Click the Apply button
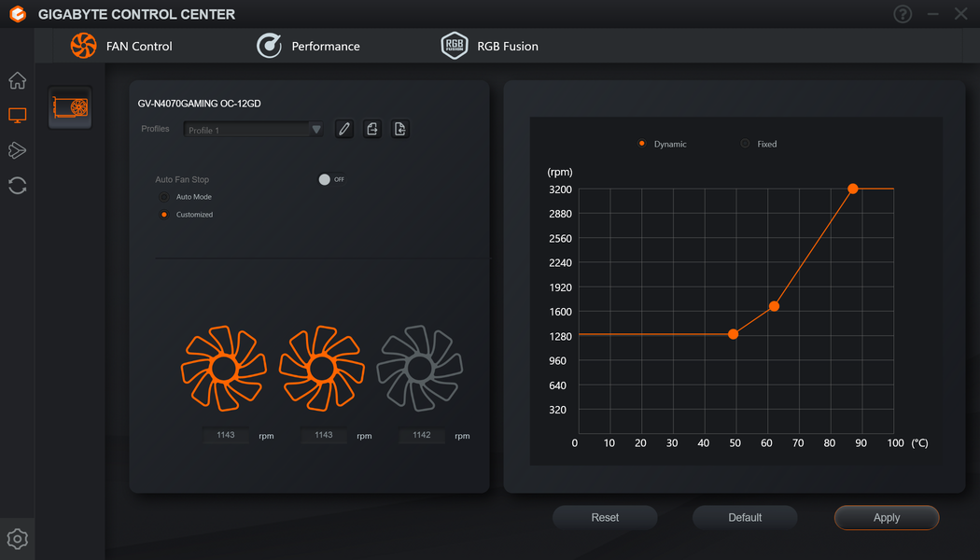Viewport: 980px width, 560px height. click(x=887, y=517)
